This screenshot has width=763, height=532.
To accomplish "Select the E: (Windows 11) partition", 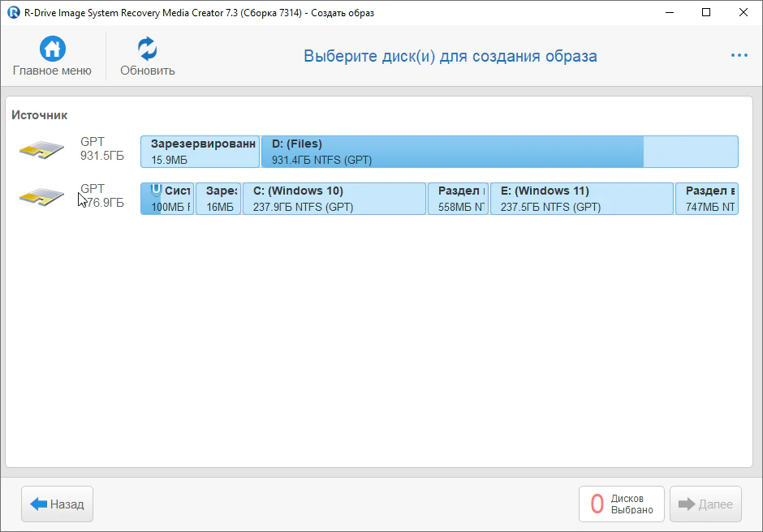I will (581, 199).
